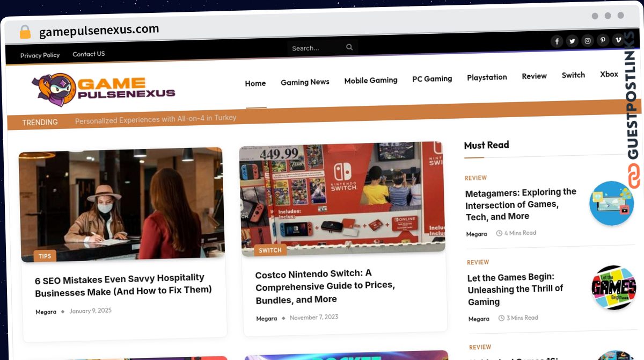Open Let the Games Begin round thumbnail
Viewport: 644px width, 360px height.
point(614,287)
